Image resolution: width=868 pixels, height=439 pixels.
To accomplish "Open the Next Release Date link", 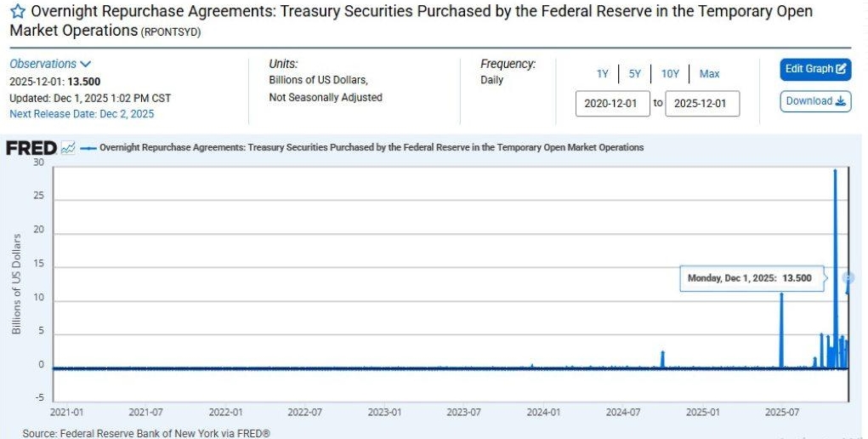I will [82, 113].
